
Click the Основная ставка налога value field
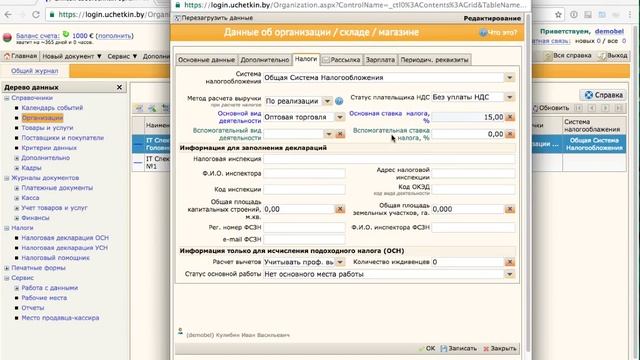tap(468, 117)
